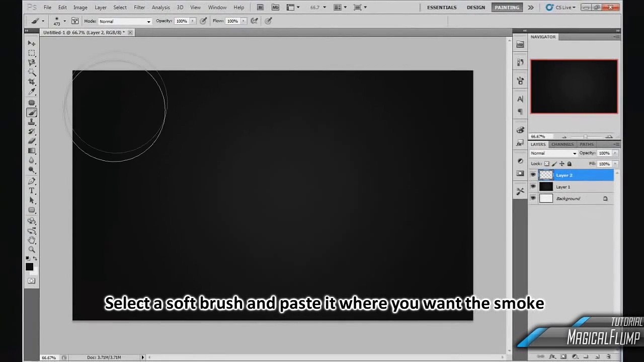Toggle the Brush panel button
The image size is (644, 362).
[x=75, y=21]
